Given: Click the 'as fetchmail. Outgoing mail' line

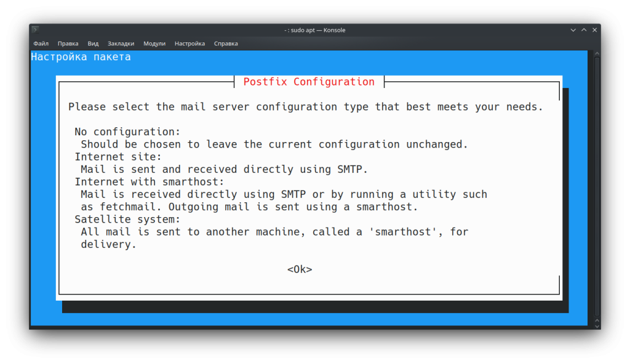Looking at the screenshot, I should pos(249,207).
